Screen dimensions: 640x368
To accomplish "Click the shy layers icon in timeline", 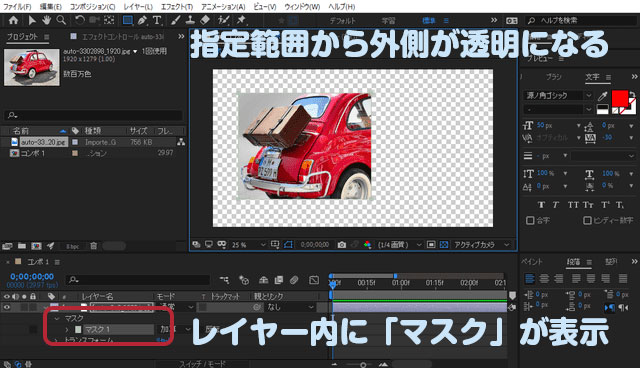I will (x=263, y=280).
